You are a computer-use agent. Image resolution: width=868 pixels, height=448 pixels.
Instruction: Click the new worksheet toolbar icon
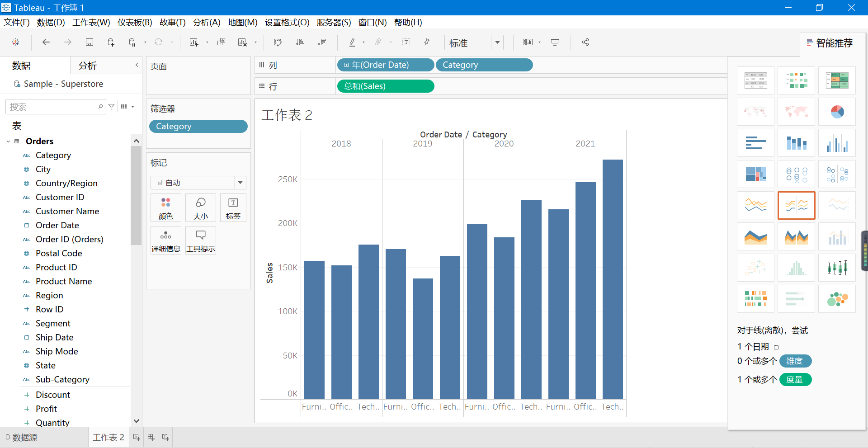[x=194, y=42]
